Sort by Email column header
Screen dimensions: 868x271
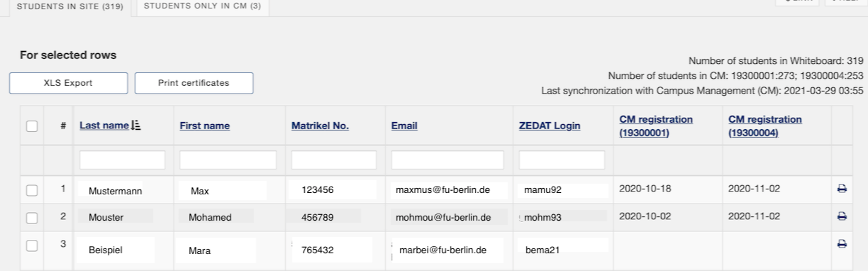pos(404,126)
